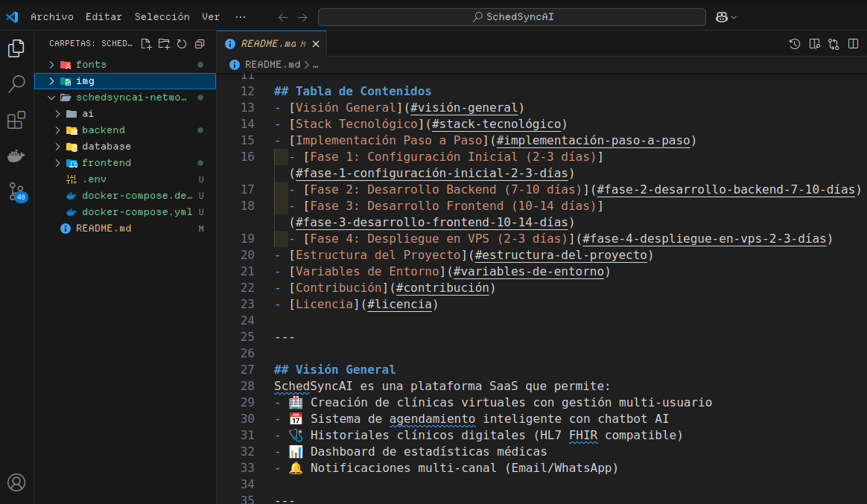867x504 pixels.
Task: Follow the #fase-4-despliegue-en-vps-2-3-días link
Action: point(705,239)
